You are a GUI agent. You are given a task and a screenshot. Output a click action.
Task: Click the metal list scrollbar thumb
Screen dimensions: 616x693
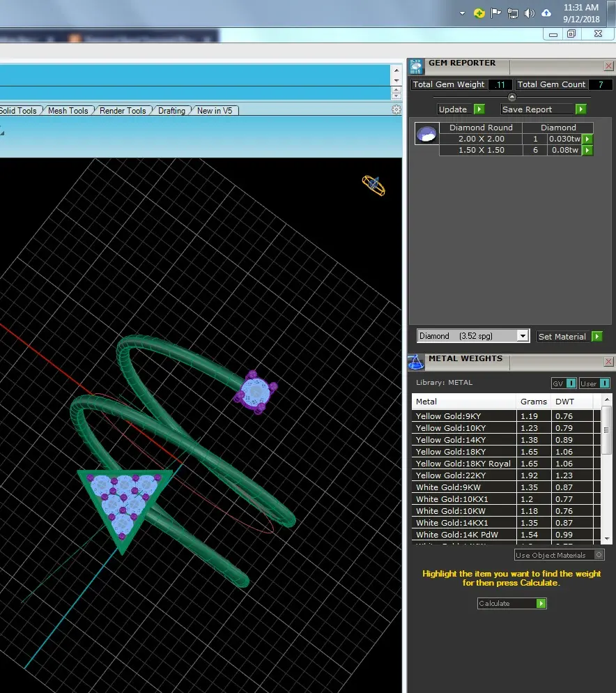[607, 430]
